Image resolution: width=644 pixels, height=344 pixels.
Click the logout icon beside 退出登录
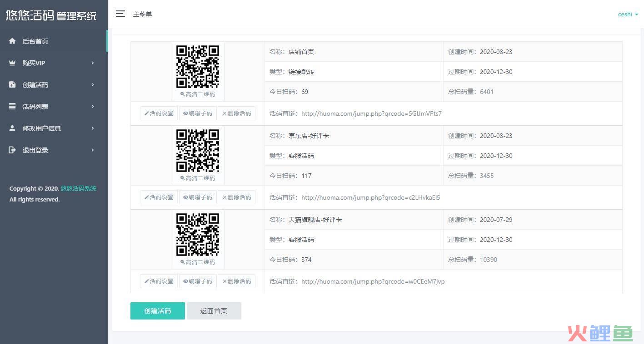pyautogui.click(x=12, y=150)
